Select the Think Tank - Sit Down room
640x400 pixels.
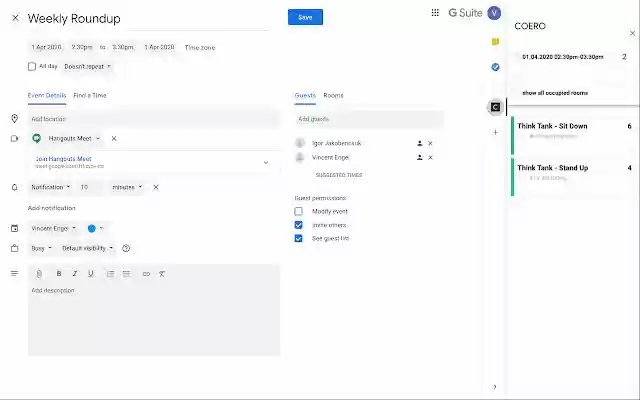click(x=574, y=135)
